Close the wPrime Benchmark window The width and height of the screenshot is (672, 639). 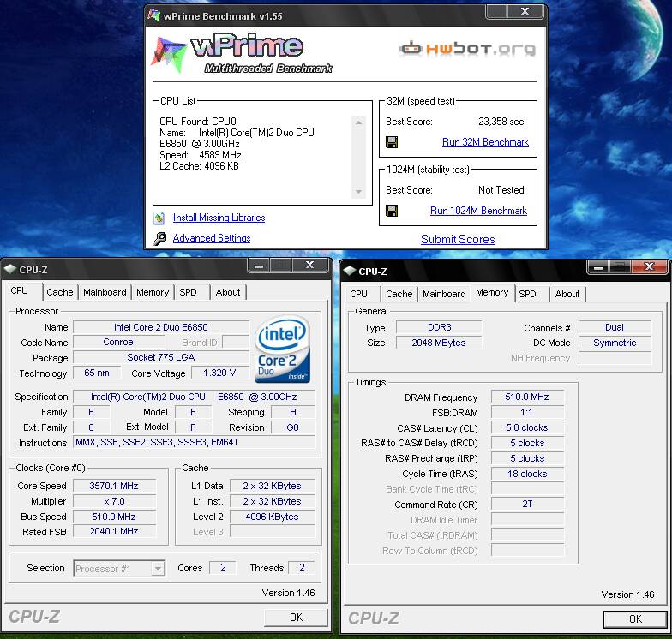pos(525,11)
